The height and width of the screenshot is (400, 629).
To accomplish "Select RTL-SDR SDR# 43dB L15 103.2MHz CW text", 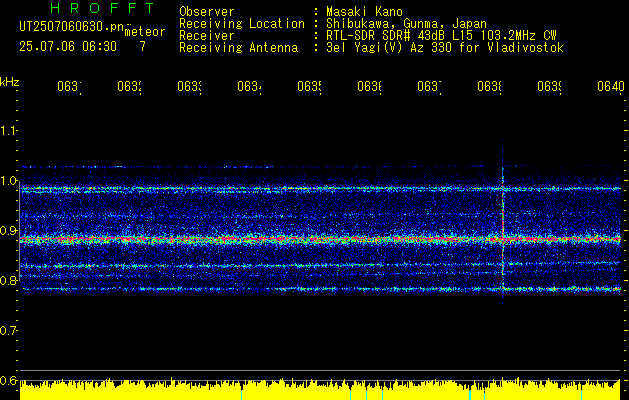I will click(442, 36).
